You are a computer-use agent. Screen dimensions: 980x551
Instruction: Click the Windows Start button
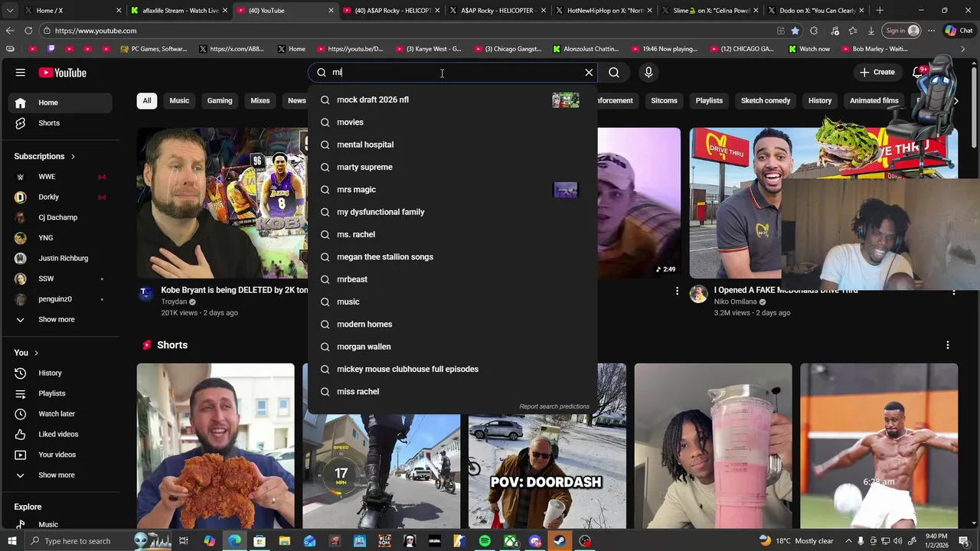(11, 541)
